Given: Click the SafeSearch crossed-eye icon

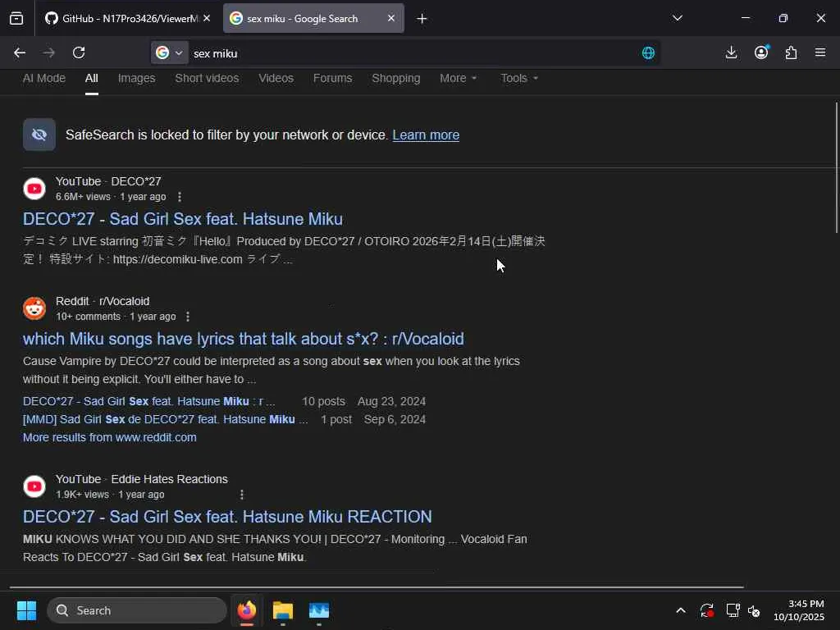Looking at the screenshot, I should (x=39, y=135).
